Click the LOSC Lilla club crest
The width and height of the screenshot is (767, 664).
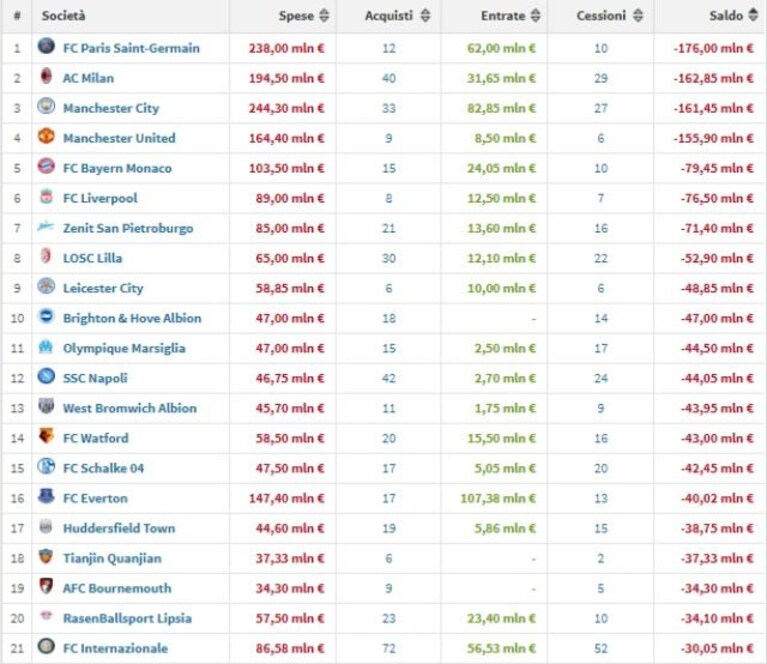click(46, 256)
